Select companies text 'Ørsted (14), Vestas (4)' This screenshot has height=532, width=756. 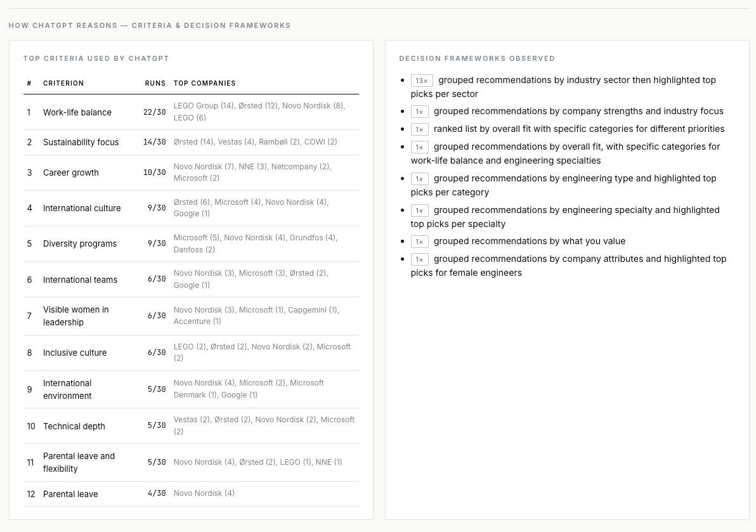(256, 141)
